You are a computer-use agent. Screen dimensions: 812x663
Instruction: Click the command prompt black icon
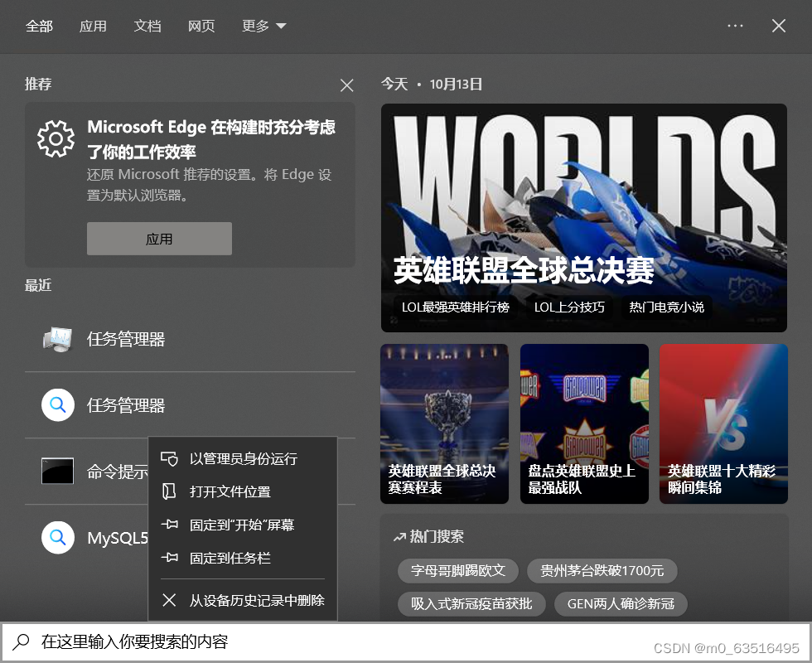(57, 471)
